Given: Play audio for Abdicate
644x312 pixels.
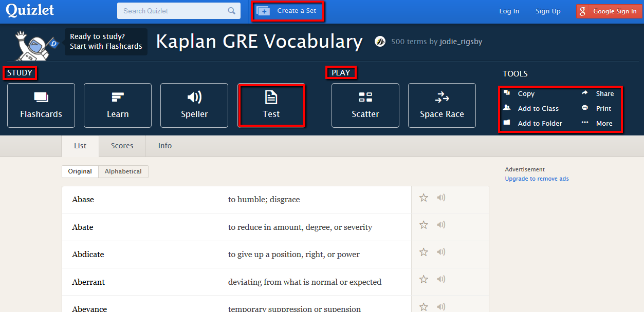Looking at the screenshot, I should pos(441,252).
